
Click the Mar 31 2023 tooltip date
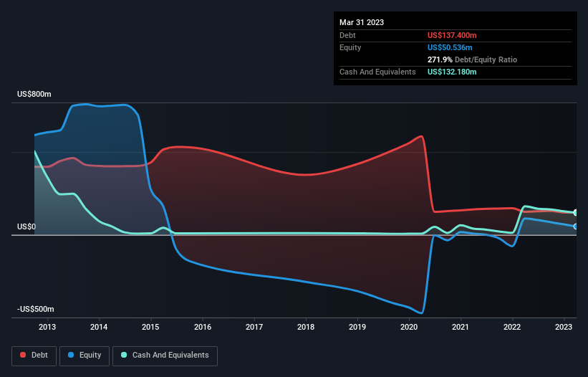coord(362,22)
